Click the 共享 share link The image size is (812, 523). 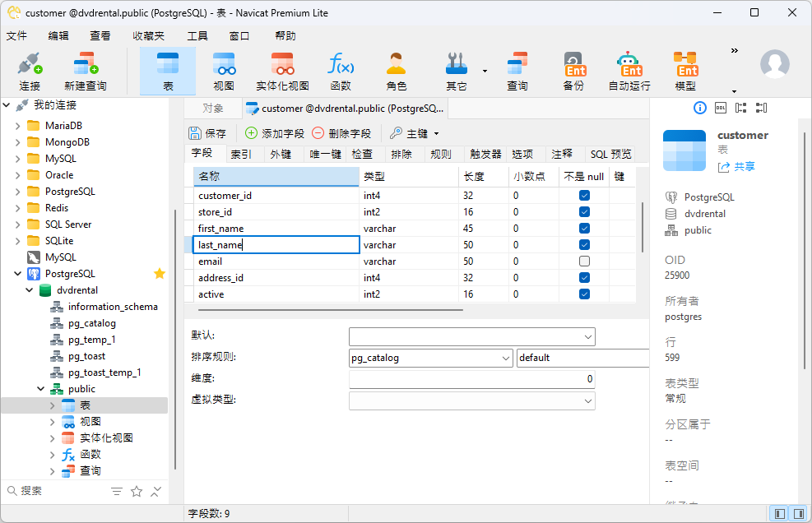click(x=736, y=167)
